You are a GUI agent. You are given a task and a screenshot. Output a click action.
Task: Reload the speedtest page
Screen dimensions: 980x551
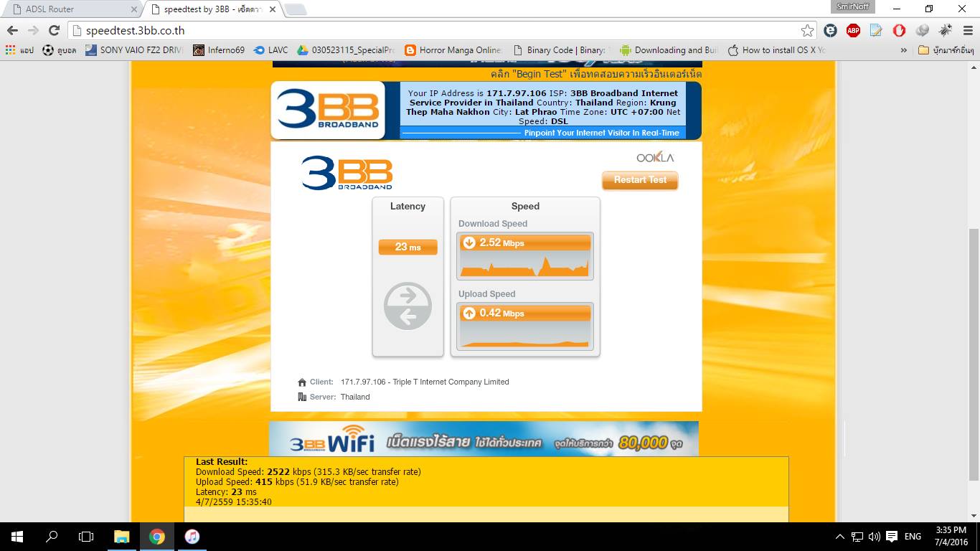tap(54, 30)
